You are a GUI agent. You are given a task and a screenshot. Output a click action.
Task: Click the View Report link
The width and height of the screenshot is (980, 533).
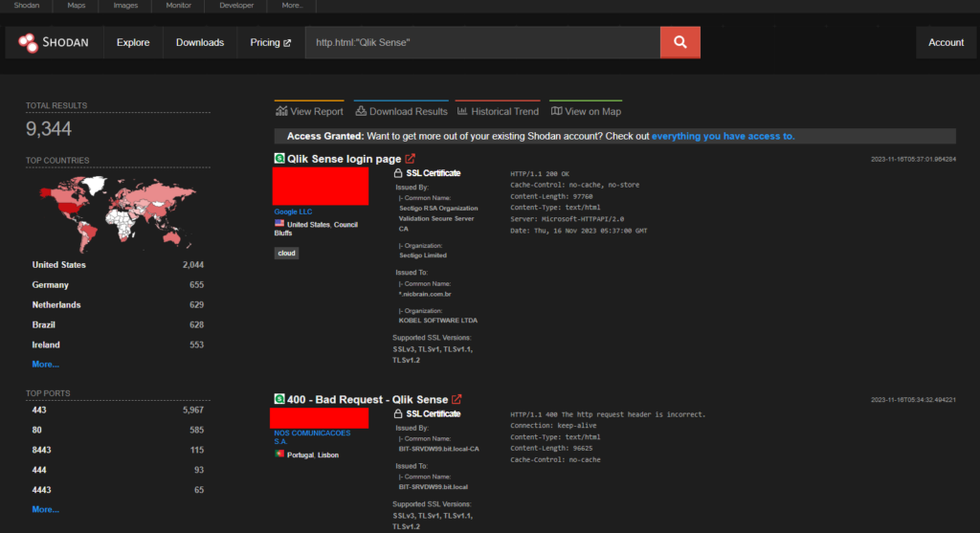(309, 111)
